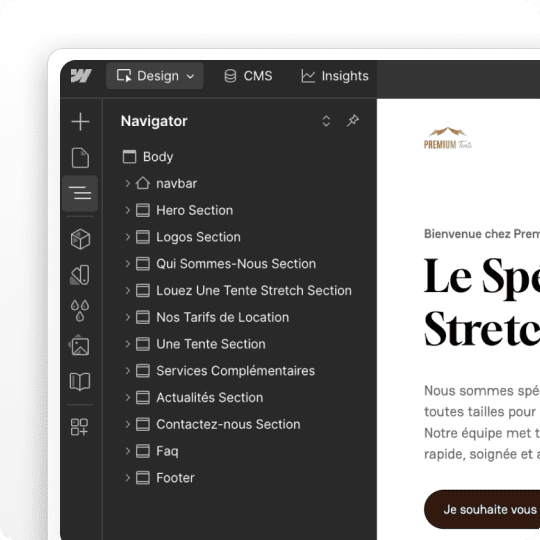The image size is (540, 540).
Task: Select Hero Section in Navigator
Action: (x=195, y=210)
